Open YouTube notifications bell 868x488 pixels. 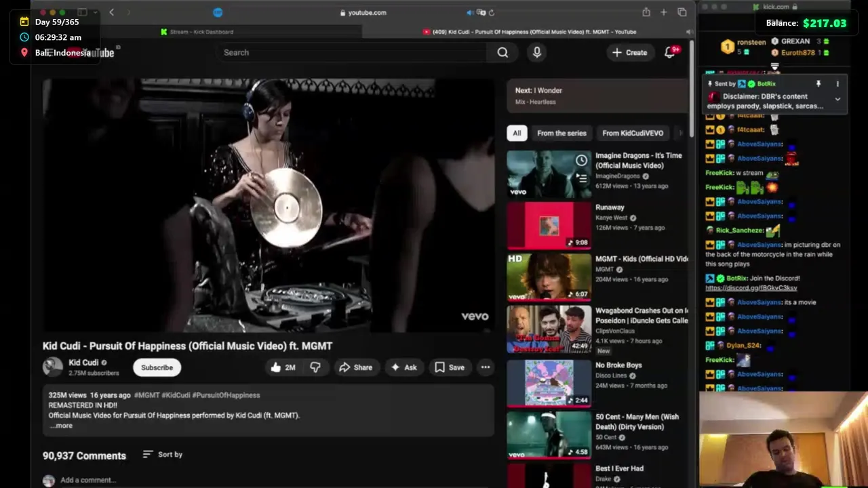[x=670, y=52]
